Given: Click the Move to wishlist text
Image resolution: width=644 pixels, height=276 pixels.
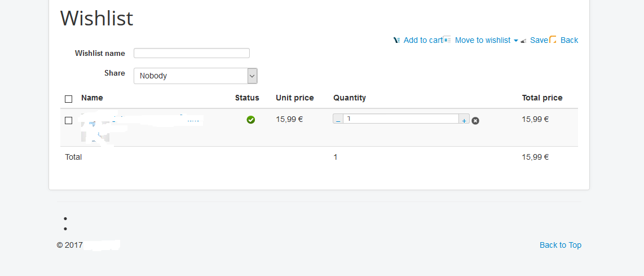Looking at the screenshot, I should [x=482, y=40].
